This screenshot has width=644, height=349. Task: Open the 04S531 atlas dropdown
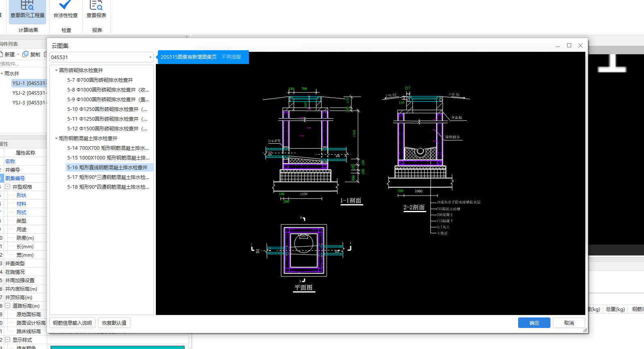pos(150,57)
